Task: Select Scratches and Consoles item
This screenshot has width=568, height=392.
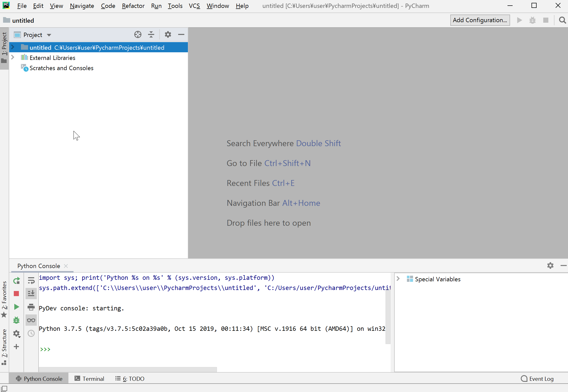Action: (x=62, y=68)
